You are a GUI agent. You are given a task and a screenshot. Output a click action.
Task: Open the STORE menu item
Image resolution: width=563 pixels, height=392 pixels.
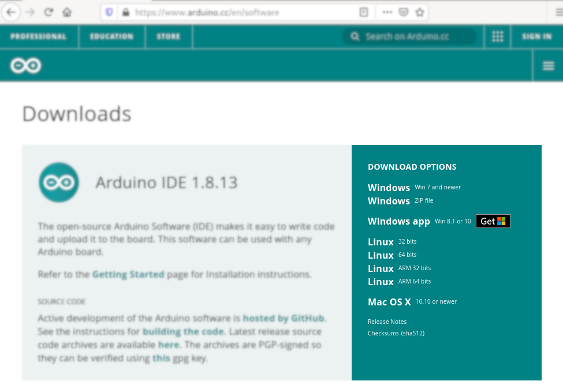[169, 36]
